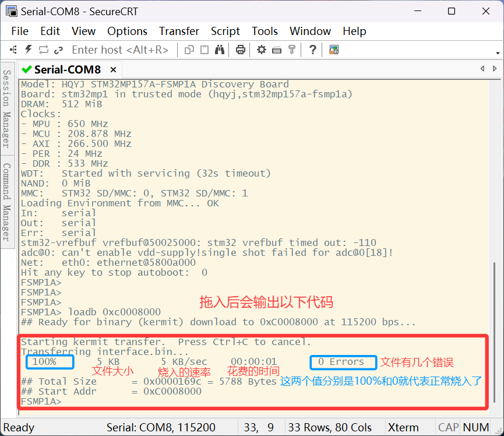Click the NUM indicator in status bar

(x=475, y=427)
